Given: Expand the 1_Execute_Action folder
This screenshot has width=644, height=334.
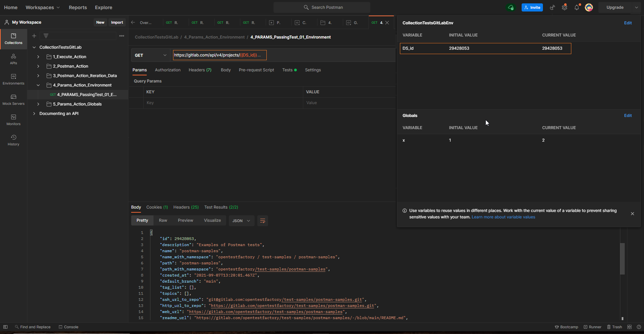Looking at the screenshot, I should 38,56.
